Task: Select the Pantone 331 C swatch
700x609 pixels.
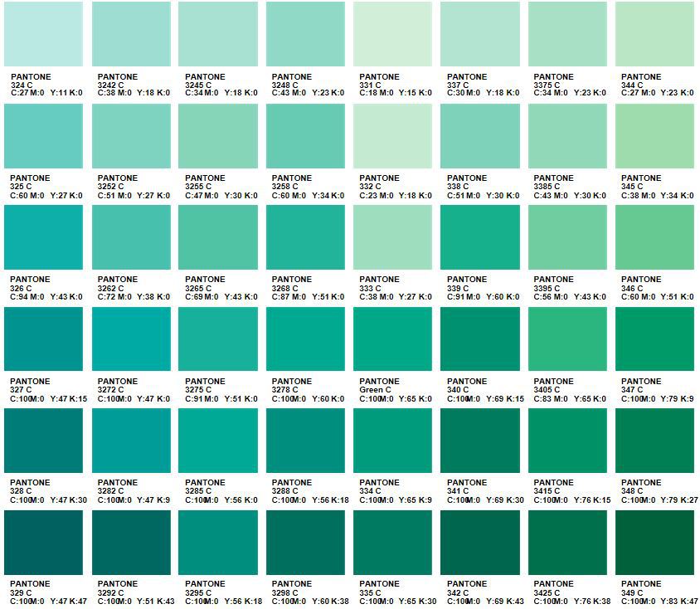Action: click(x=392, y=34)
